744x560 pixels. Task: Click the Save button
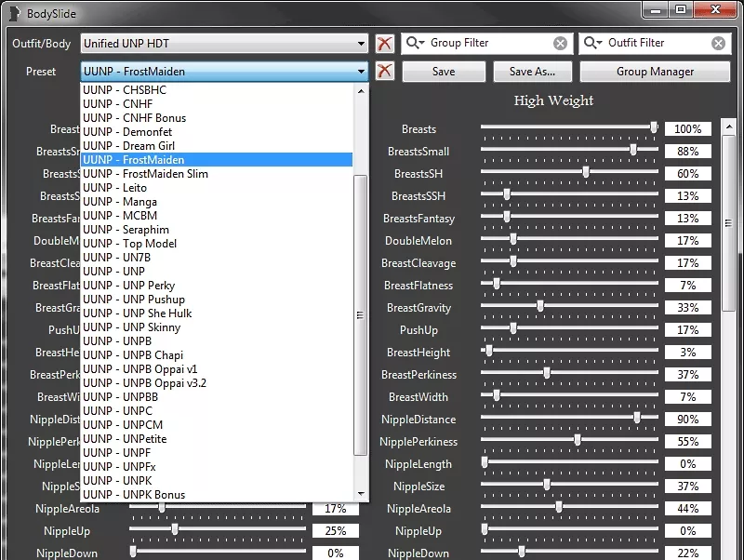click(444, 72)
